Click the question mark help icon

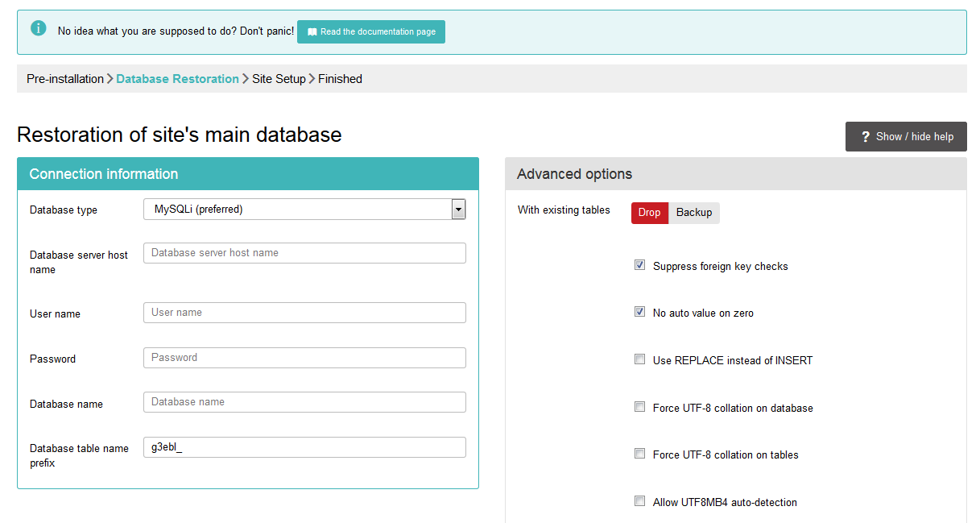click(x=866, y=137)
